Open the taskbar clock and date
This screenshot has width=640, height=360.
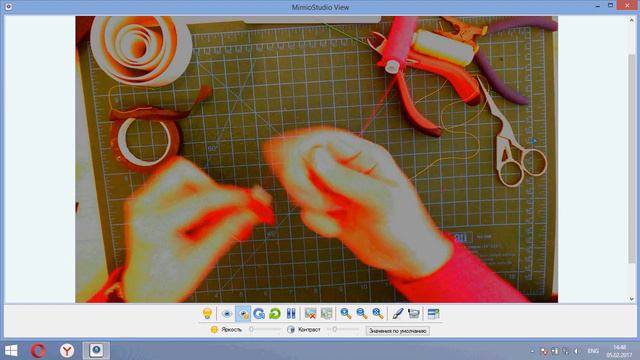tap(619, 351)
